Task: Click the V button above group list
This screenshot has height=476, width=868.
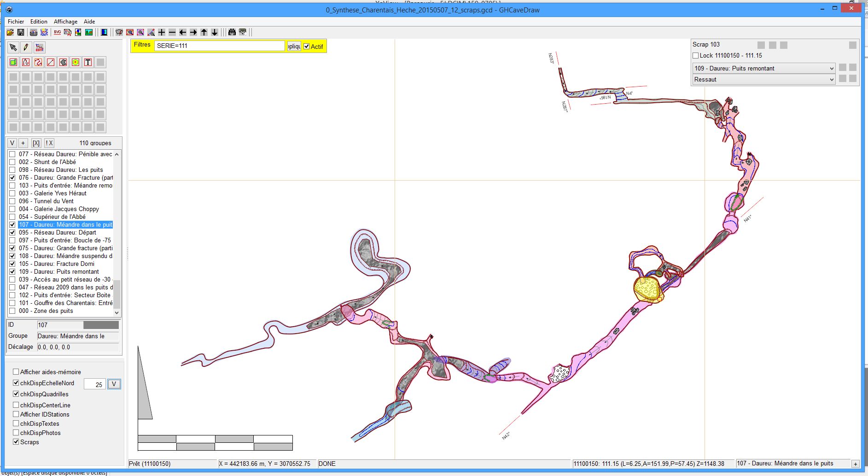Action: (x=12, y=143)
